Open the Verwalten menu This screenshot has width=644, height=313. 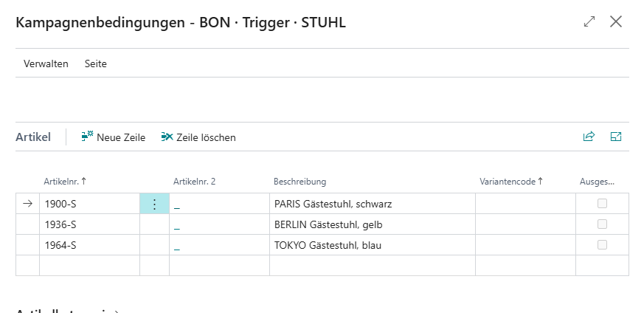pos(46,63)
